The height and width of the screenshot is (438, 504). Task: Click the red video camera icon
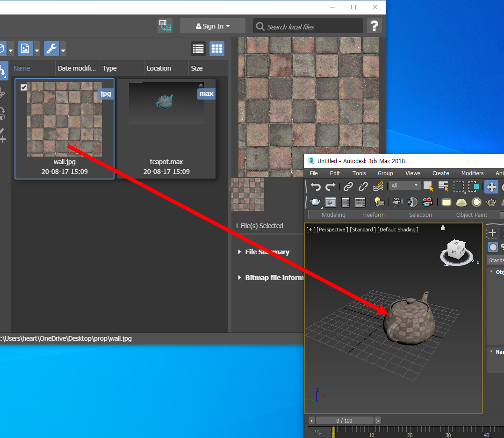(x=427, y=202)
